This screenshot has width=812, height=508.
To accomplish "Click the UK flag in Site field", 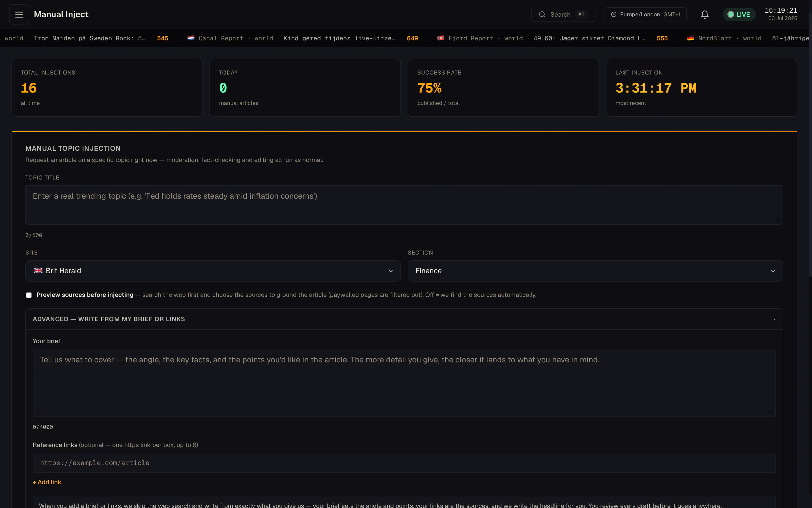I will pos(38,271).
